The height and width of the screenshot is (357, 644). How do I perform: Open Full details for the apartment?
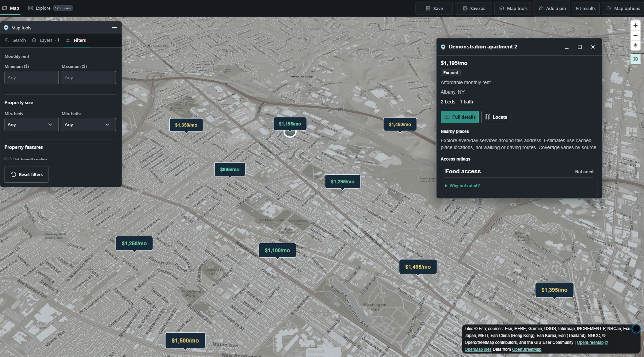click(x=460, y=117)
